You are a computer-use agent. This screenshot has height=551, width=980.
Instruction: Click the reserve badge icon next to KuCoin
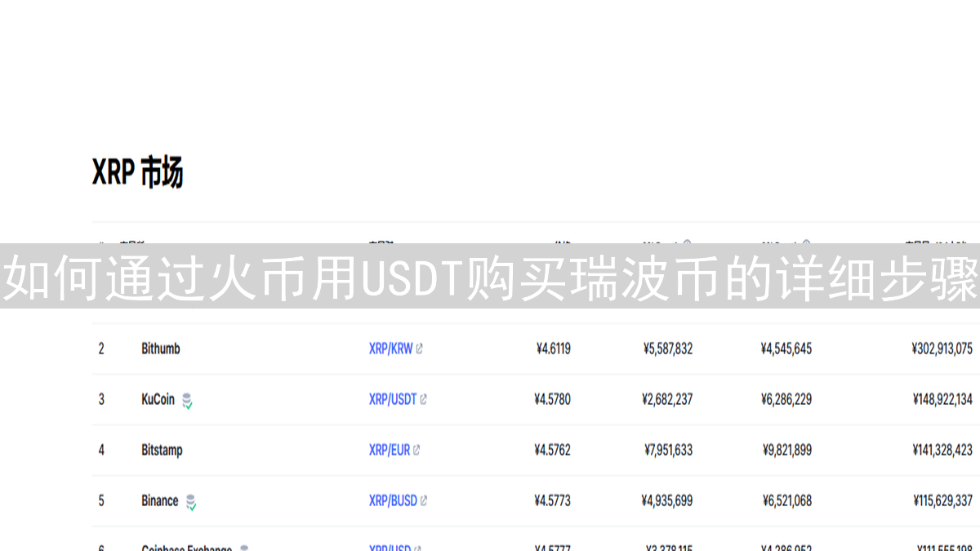point(187,401)
